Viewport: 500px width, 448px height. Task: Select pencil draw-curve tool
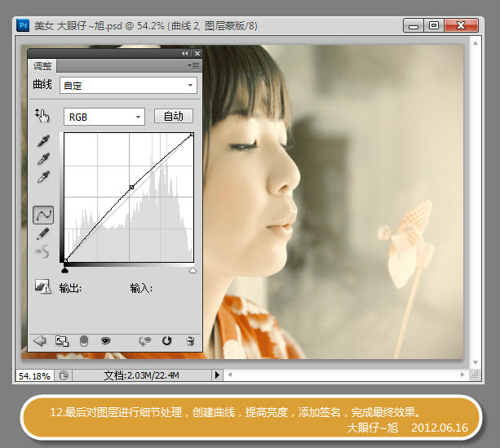[43, 233]
